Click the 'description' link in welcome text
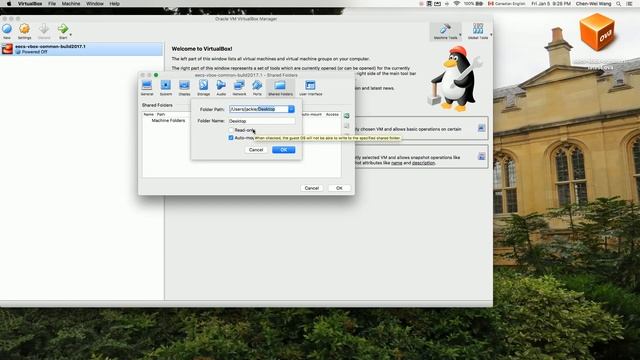The image size is (640, 360). pyautogui.click(x=423, y=163)
